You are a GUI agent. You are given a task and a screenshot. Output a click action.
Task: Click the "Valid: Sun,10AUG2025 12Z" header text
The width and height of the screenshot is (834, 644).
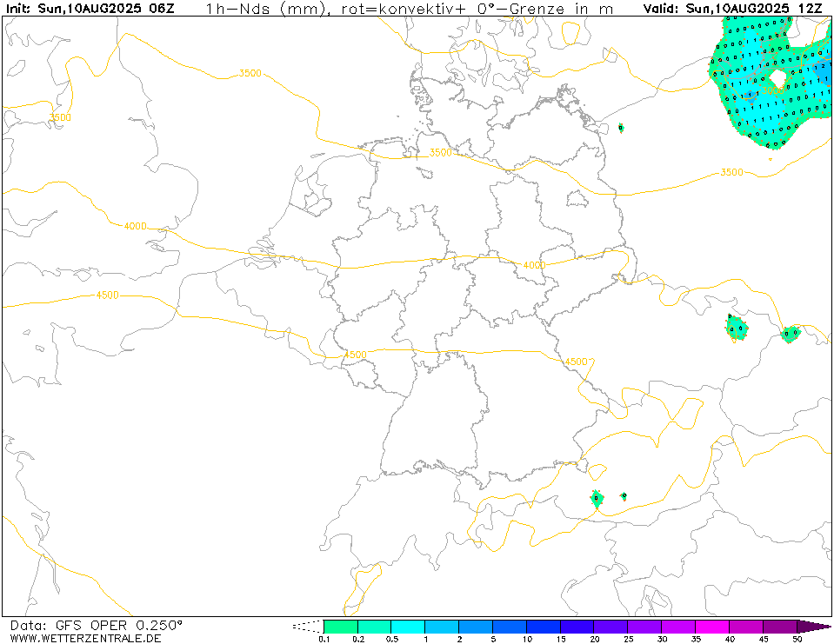733,9
